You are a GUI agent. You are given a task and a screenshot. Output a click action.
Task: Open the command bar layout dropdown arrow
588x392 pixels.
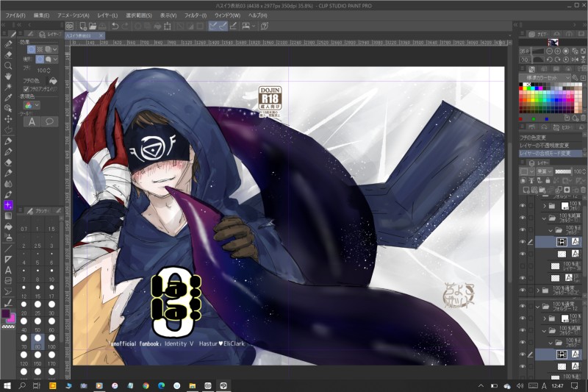tap(254, 26)
